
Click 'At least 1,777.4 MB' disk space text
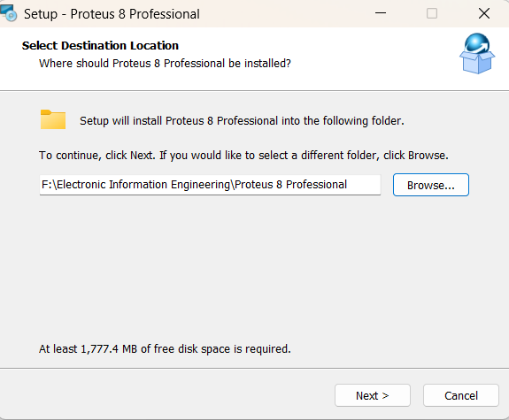[x=165, y=349]
